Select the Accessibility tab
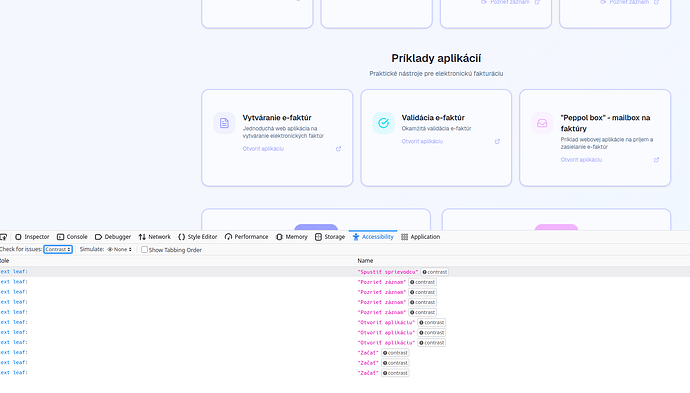The height and width of the screenshot is (393, 690). coord(373,237)
